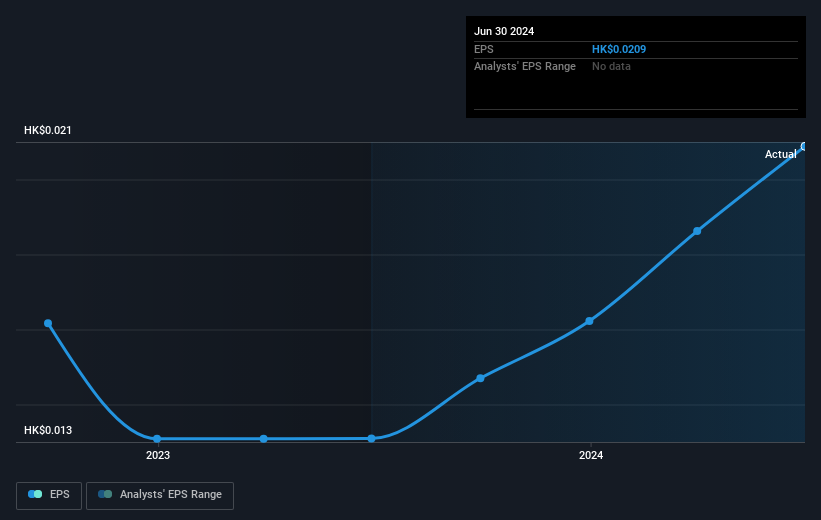Click the HK$0.013 y-axis label

pos(48,430)
